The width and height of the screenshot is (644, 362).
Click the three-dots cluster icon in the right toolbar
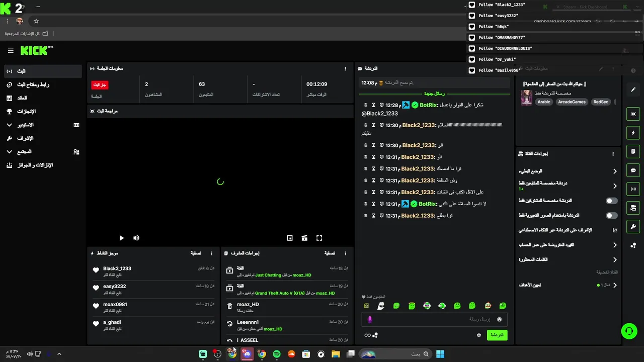point(633,245)
